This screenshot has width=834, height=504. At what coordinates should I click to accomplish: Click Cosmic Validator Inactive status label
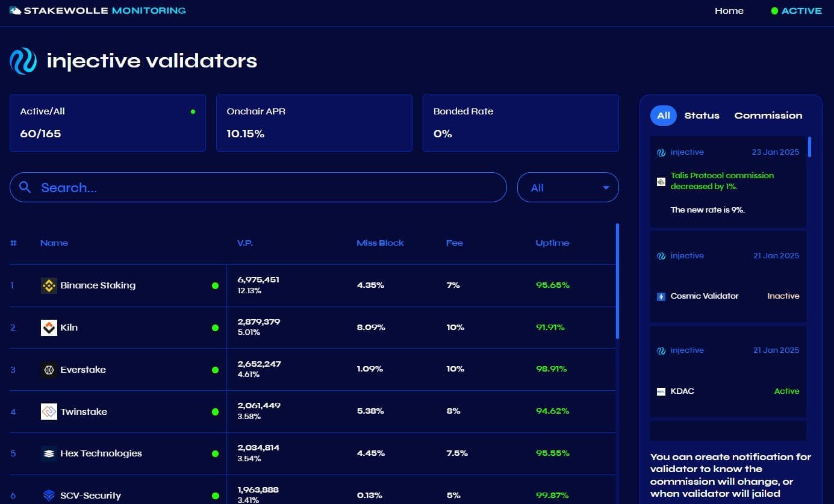pos(783,296)
